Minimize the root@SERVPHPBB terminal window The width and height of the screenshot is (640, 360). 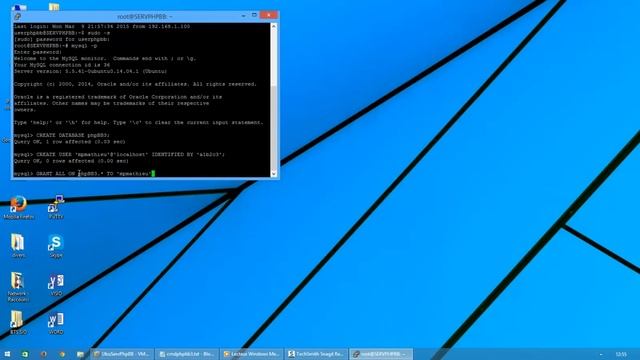pyautogui.click(x=243, y=16)
